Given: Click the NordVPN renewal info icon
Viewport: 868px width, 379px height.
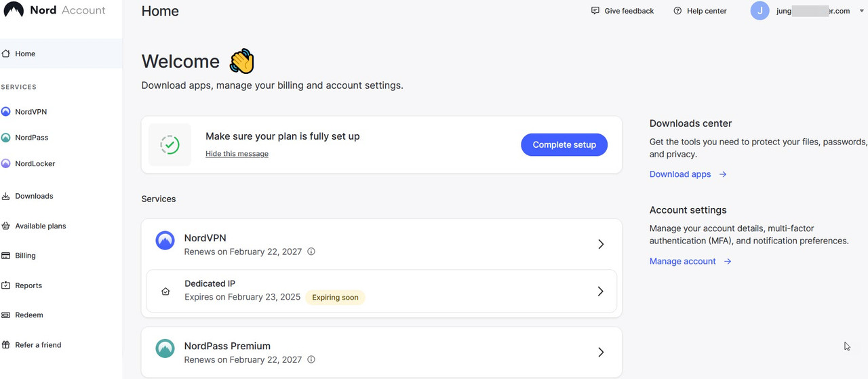Looking at the screenshot, I should [x=311, y=252].
